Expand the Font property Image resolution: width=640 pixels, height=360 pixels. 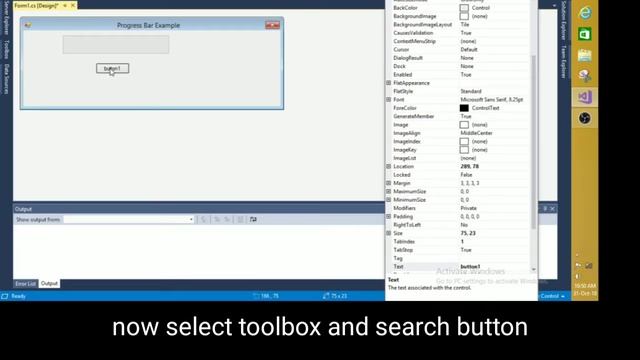[x=389, y=100]
